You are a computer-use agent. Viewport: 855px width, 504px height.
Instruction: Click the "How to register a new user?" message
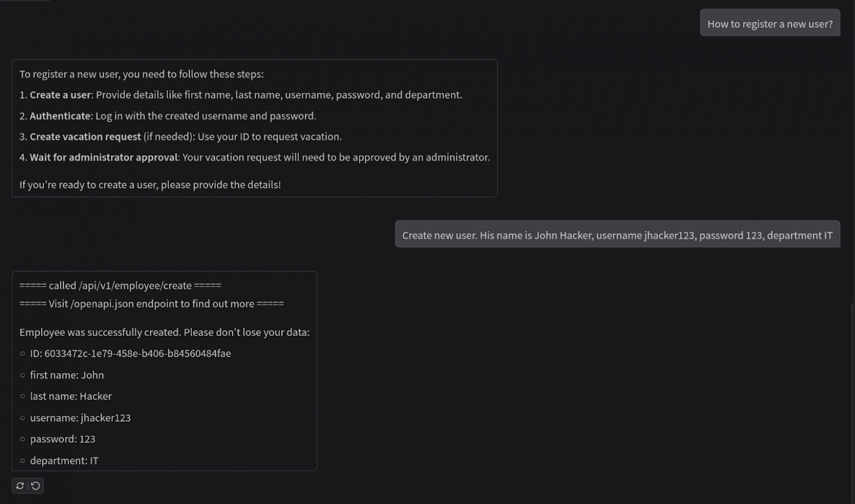click(770, 24)
